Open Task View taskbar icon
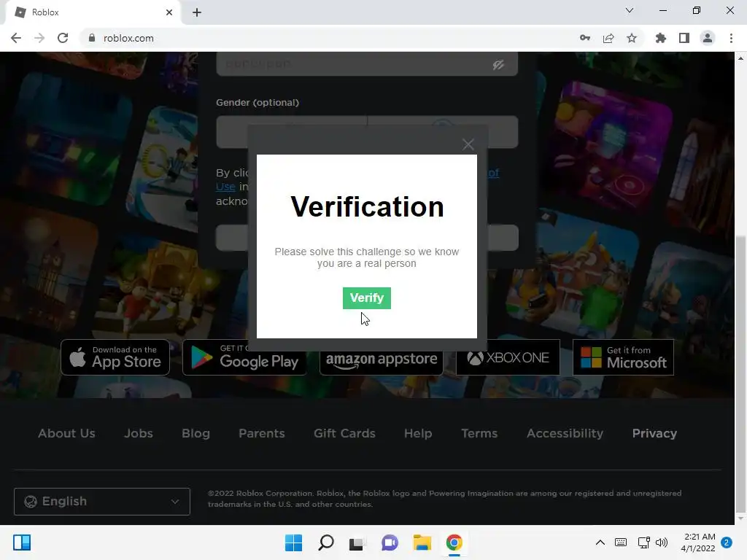747x560 pixels. tap(357, 542)
